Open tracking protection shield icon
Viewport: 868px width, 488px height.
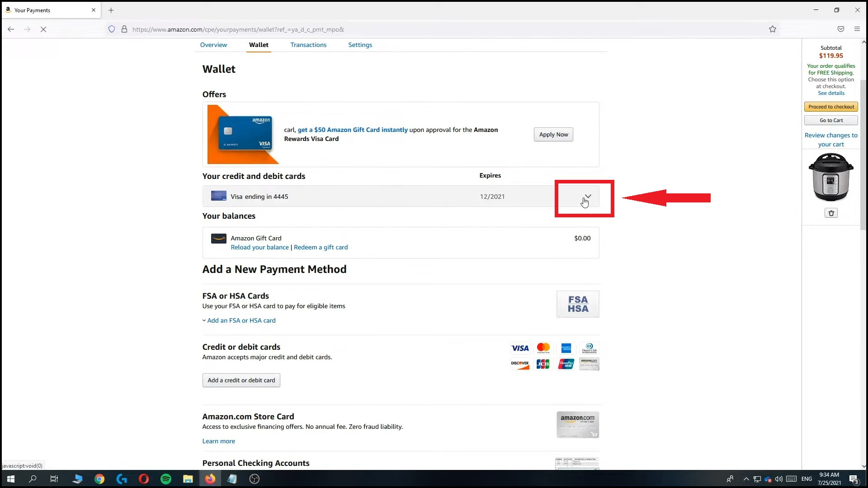pos(112,29)
